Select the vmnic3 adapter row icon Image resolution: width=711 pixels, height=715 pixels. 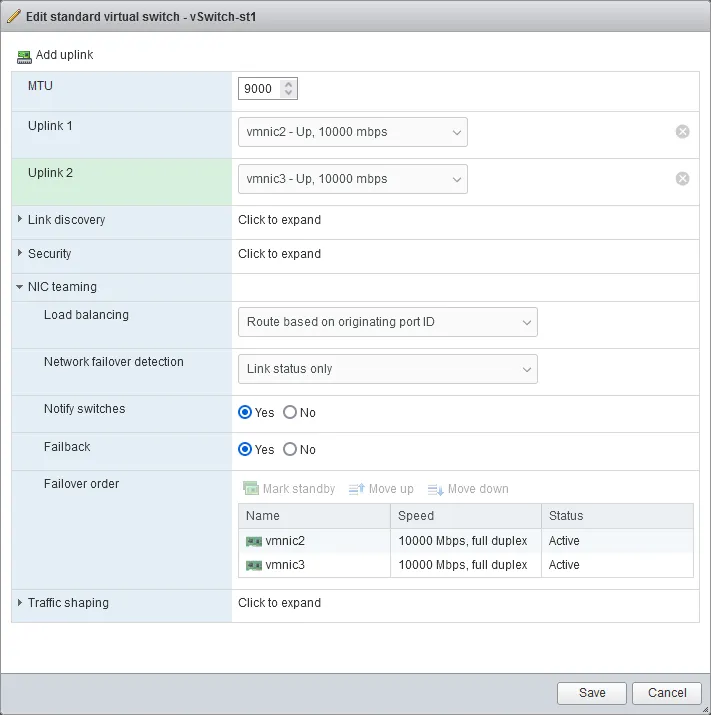click(254, 565)
